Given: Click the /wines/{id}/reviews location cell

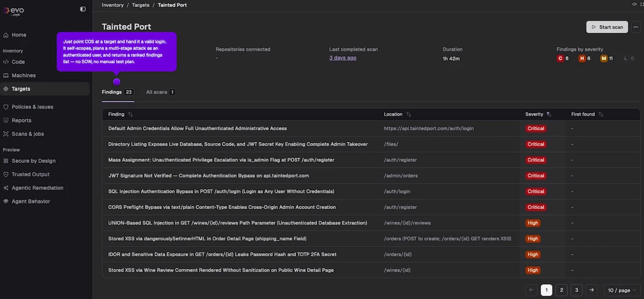Looking at the screenshot, I should point(407,223).
